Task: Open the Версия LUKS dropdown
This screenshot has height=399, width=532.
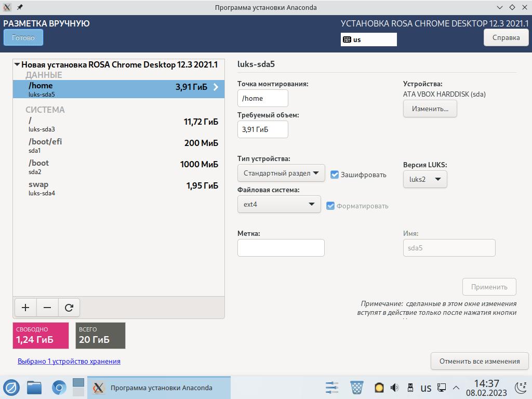Action: point(424,179)
